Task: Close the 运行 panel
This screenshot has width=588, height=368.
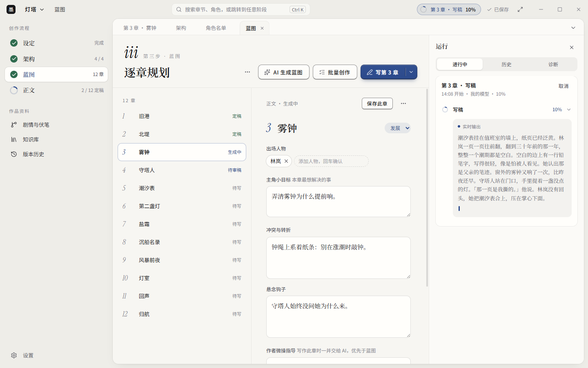Action: [x=572, y=47]
